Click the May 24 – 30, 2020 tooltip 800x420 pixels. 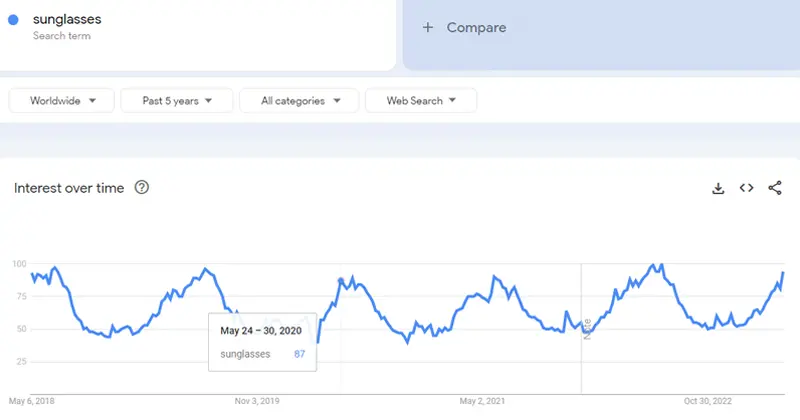tap(262, 342)
